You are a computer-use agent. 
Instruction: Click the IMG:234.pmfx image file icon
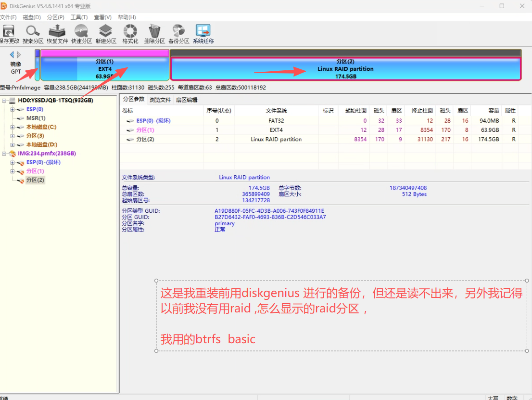[x=13, y=154]
